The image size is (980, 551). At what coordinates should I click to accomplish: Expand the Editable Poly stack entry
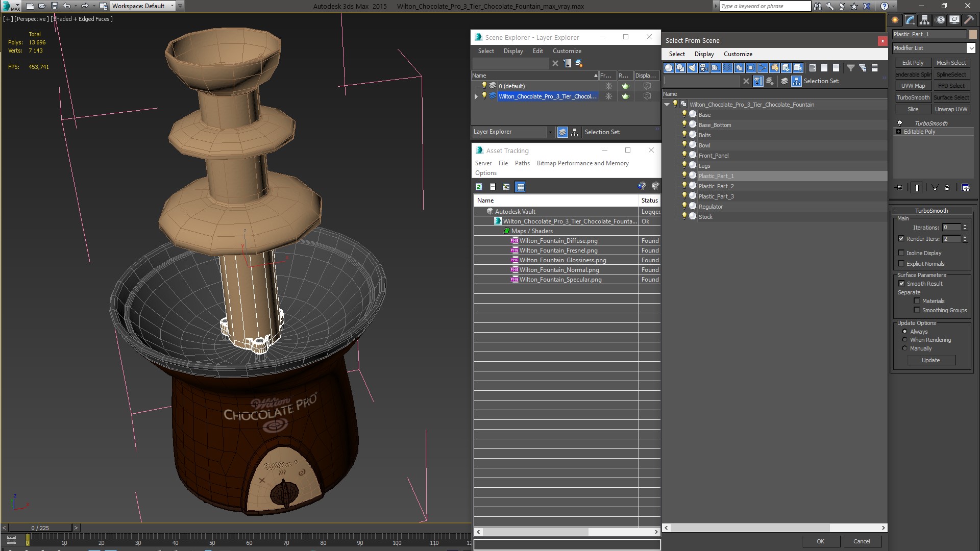click(x=898, y=132)
